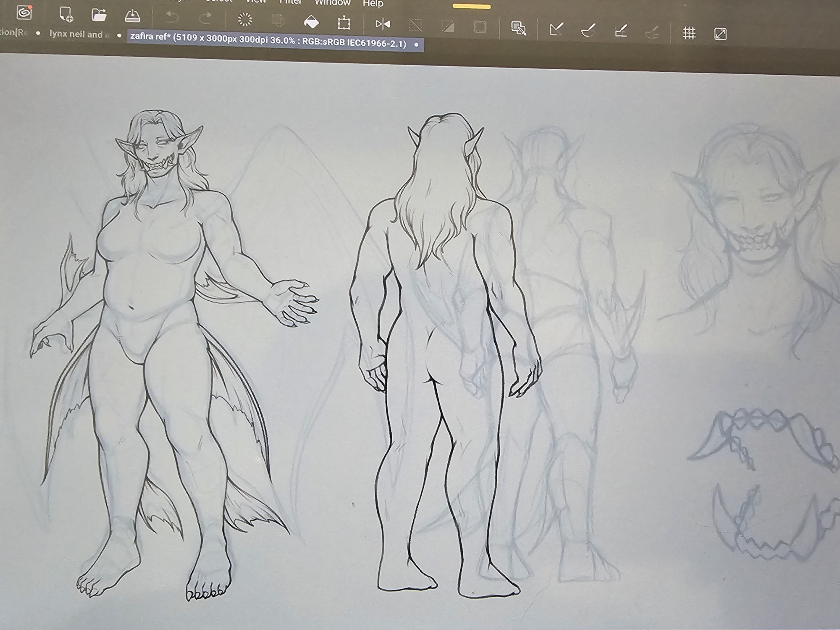Click the Save icon in the command bar
The image size is (840, 630).
[132, 16]
